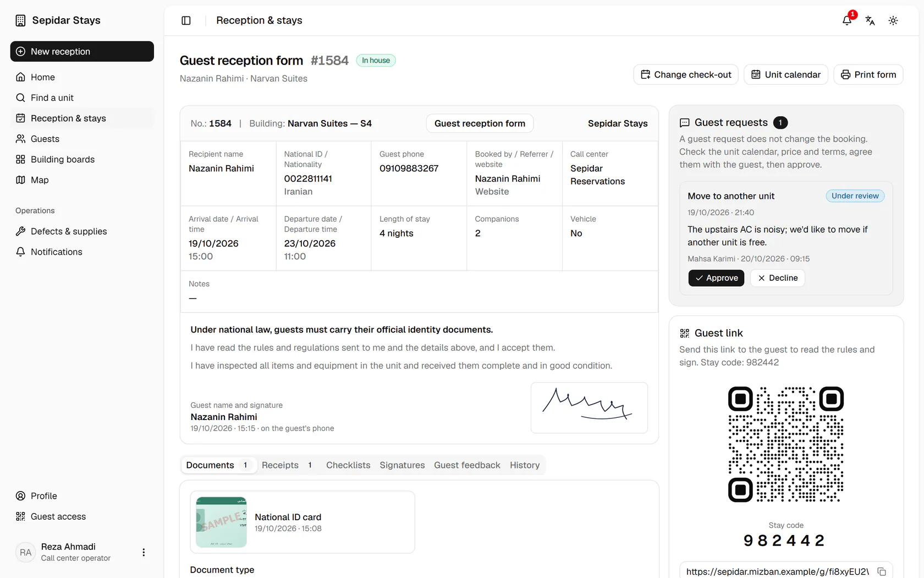Go to Home in sidebar
The image size is (924, 578).
[82, 77]
